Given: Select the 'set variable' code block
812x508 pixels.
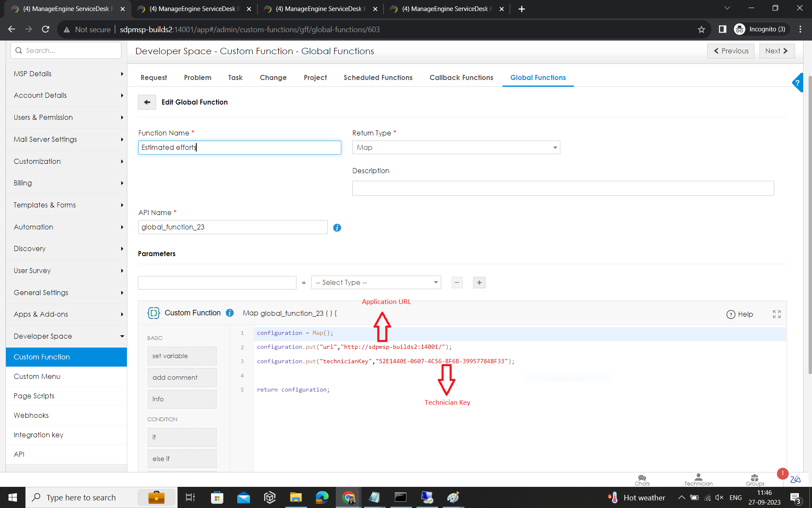Looking at the screenshot, I should coord(182,356).
